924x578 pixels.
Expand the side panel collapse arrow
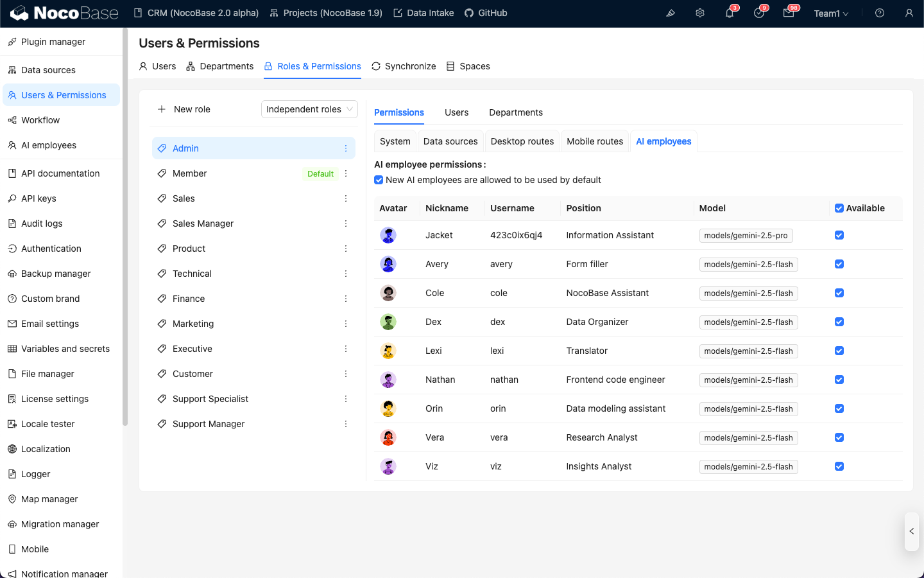912,531
